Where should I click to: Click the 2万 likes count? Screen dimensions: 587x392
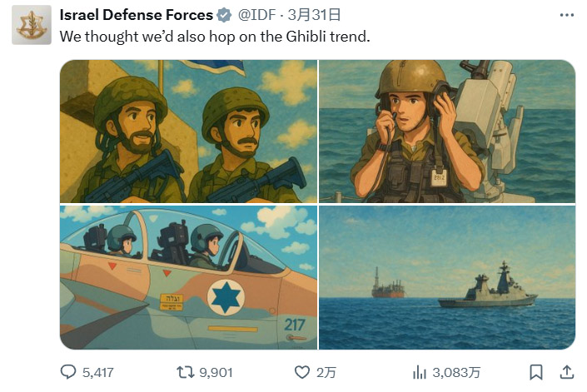tap(328, 372)
